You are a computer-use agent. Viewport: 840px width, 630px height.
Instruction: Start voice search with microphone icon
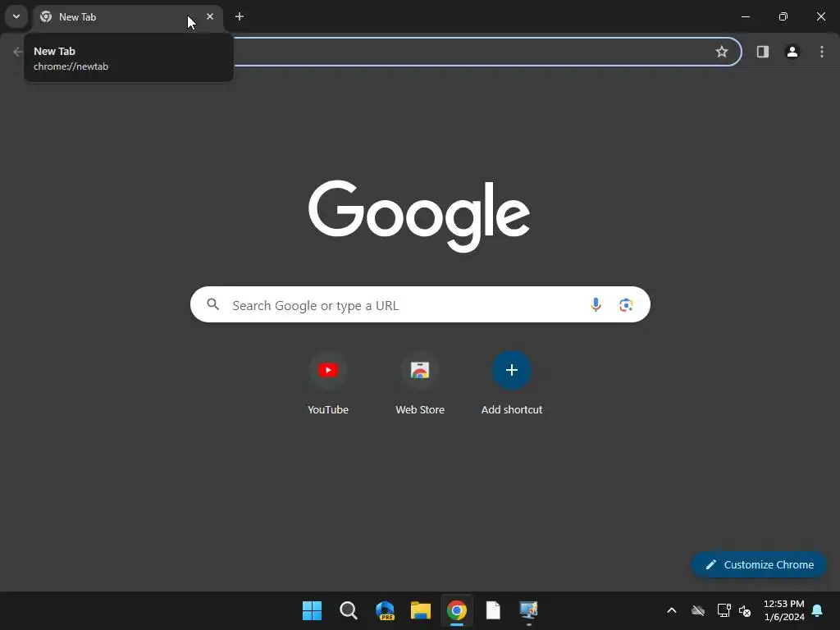[x=596, y=305]
